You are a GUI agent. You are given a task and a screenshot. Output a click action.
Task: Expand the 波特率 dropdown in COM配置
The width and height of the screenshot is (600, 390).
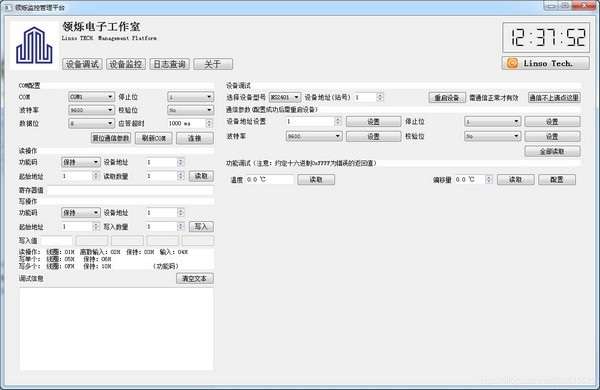(x=91, y=110)
